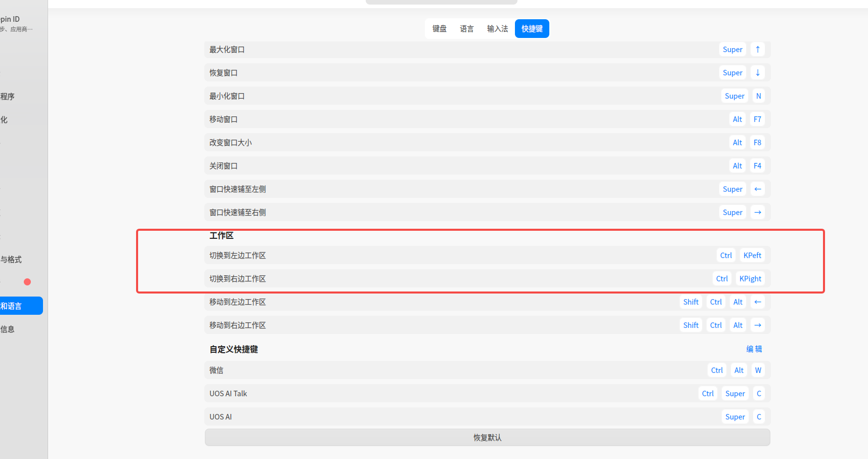
Task: Click the down arrow key of 恢复窗口
Action: 758,73
